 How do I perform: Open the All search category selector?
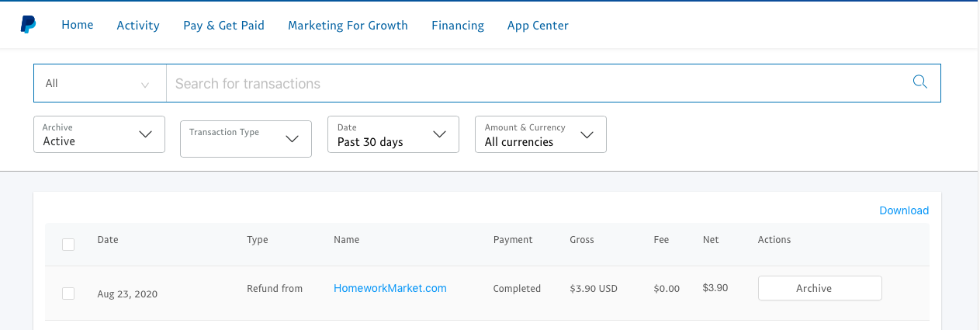pos(100,83)
